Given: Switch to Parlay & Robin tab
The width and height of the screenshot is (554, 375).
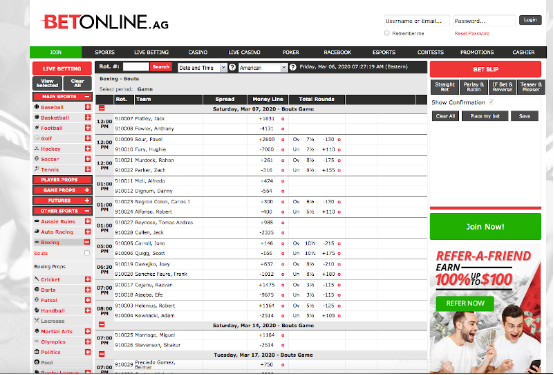Looking at the screenshot, I should click(473, 87).
